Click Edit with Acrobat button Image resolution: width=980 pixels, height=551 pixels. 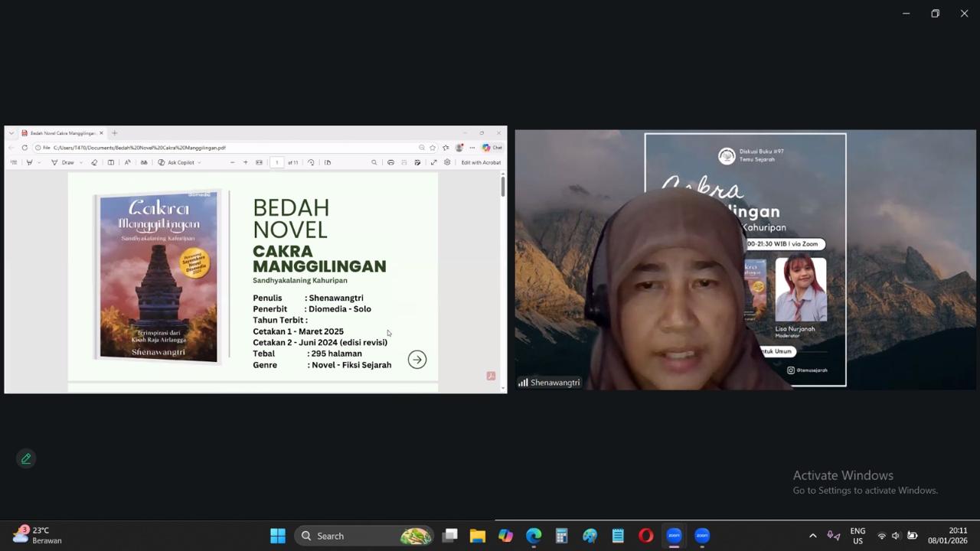pyautogui.click(x=481, y=162)
